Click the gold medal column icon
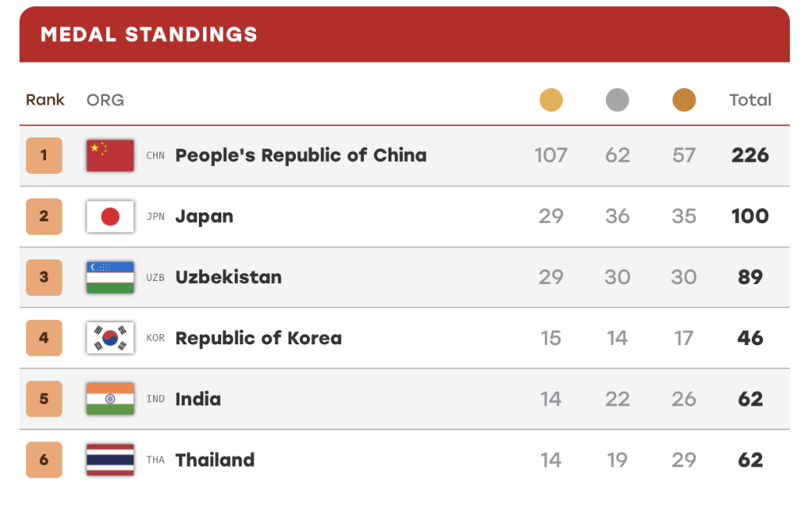812x515 pixels. (550, 99)
